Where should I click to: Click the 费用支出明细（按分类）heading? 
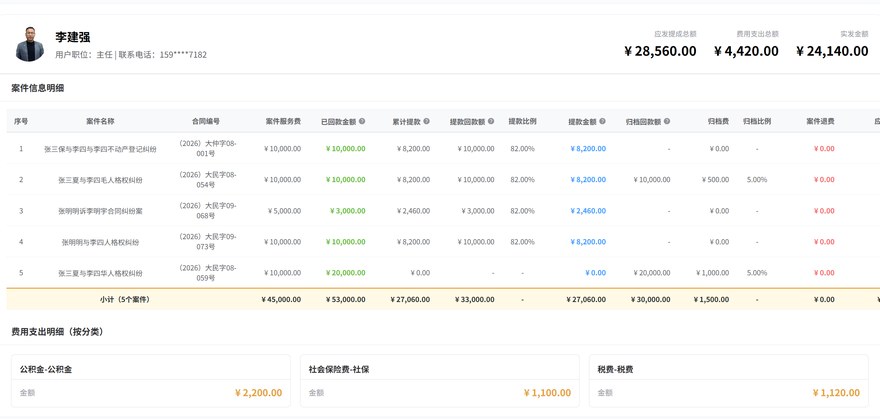57,331
